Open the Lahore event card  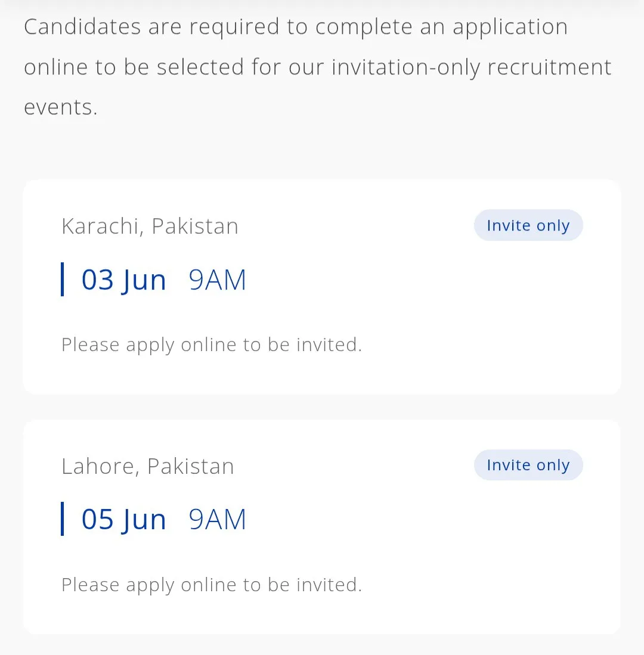pos(322,527)
